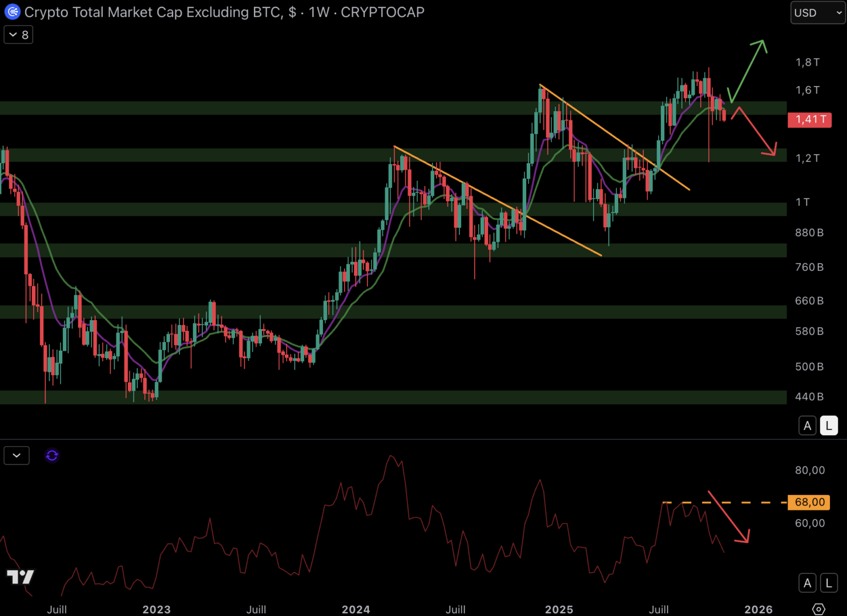Click the 2024 label on time axis
This screenshot has width=847, height=616.
(356, 609)
